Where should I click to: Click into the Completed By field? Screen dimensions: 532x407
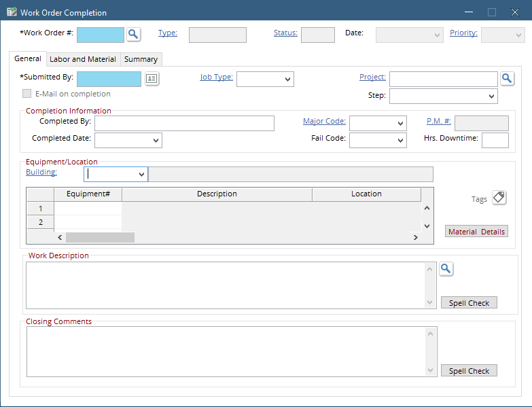point(184,124)
